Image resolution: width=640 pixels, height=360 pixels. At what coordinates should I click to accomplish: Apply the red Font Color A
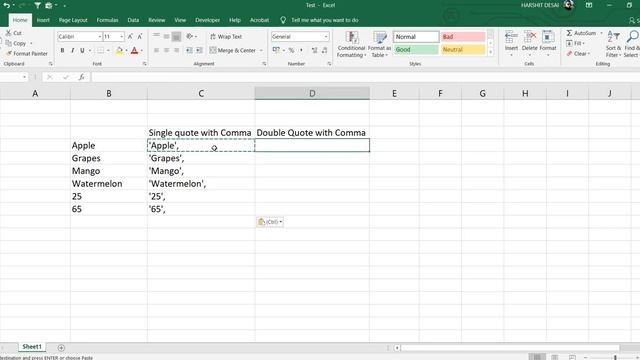[x=134, y=51]
